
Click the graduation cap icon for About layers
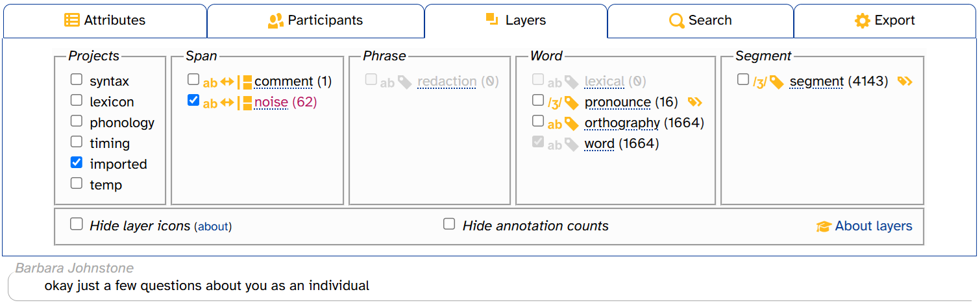click(x=824, y=226)
